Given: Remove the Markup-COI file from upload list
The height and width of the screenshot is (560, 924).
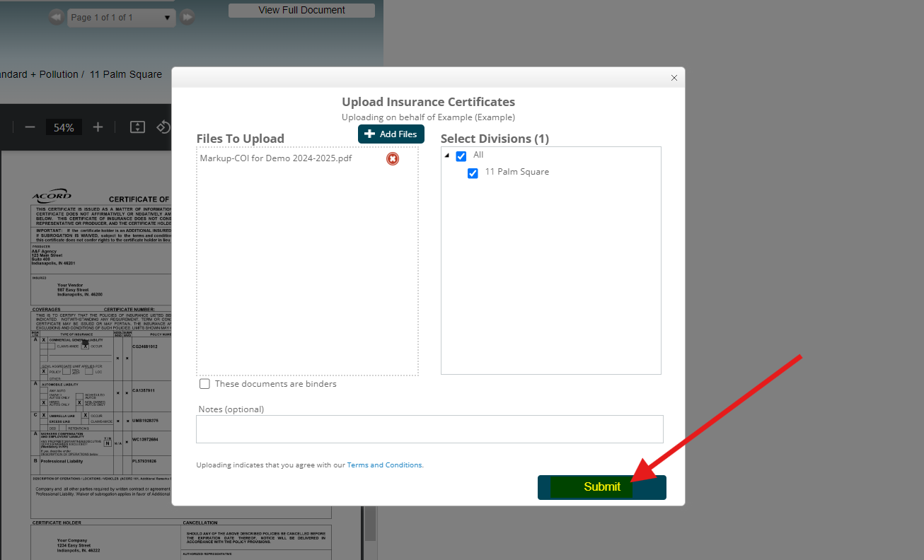Looking at the screenshot, I should 392,158.
